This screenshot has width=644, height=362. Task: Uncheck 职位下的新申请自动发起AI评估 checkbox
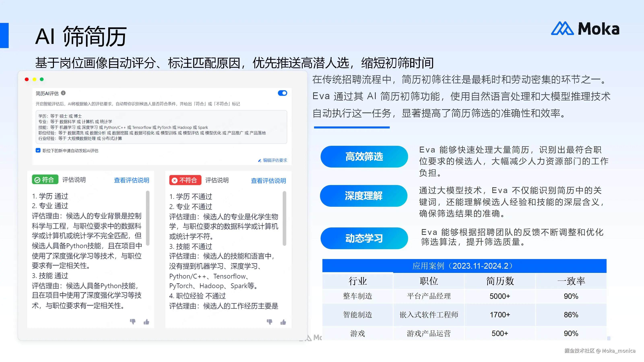[38, 150]
